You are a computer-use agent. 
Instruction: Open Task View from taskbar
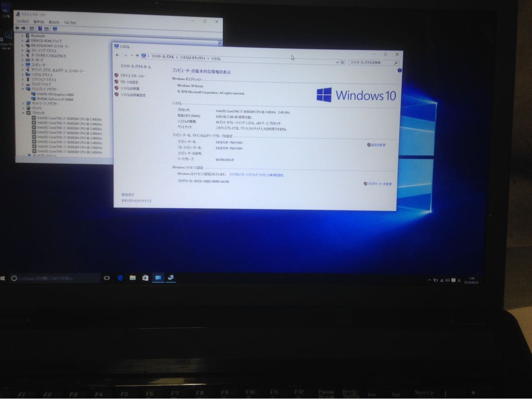click(106, 278)
